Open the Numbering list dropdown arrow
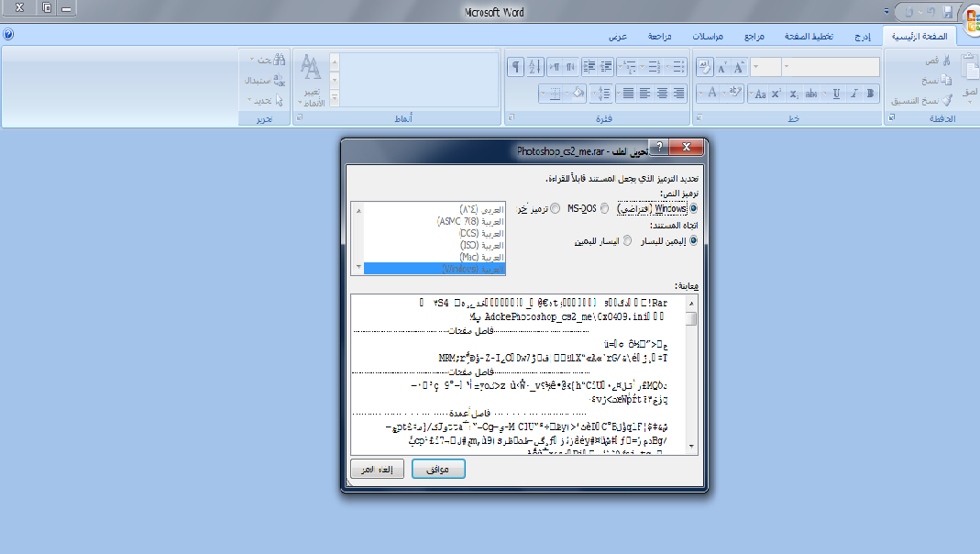The image size is (980, 554). [642, 66]
